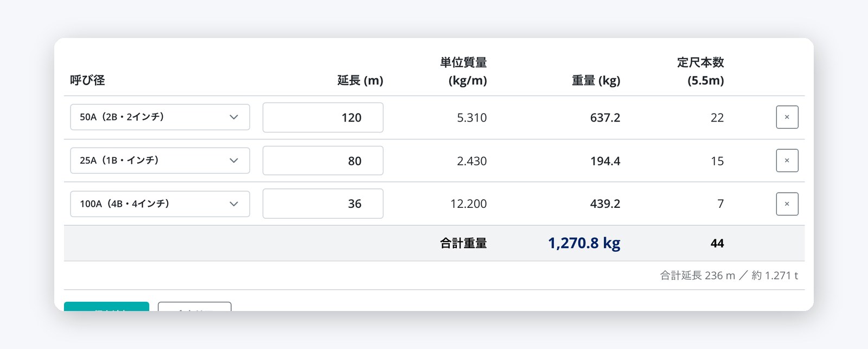The height and width of the screenshot is (349, 868).
Task: Select the weight value 637.2
Action: coord(605,118)
